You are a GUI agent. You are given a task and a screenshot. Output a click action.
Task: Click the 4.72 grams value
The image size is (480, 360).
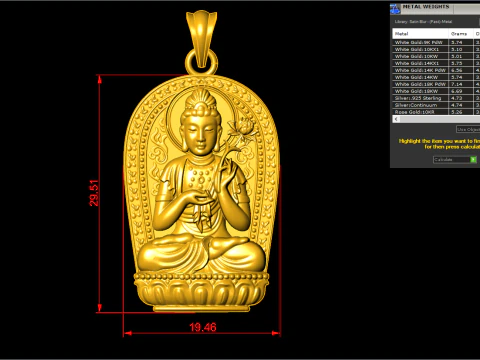[x=457, y=98]
